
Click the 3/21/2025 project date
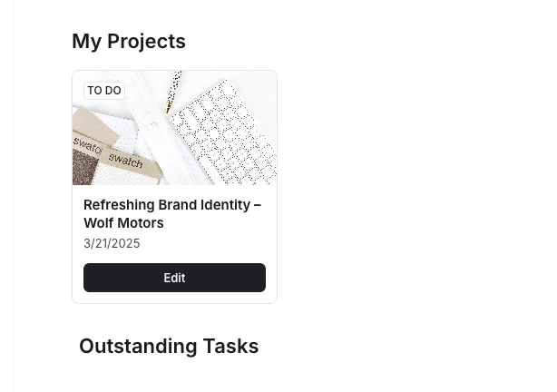point(112,243)
